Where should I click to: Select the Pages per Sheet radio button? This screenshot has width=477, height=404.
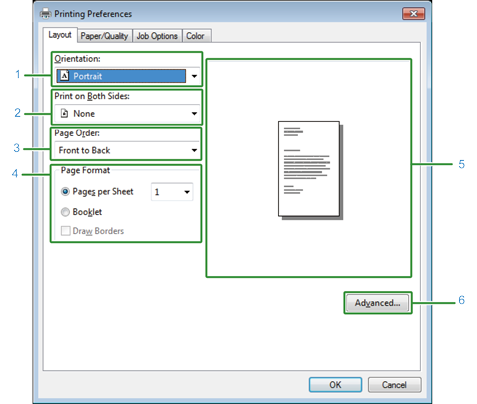click(65, 192)
